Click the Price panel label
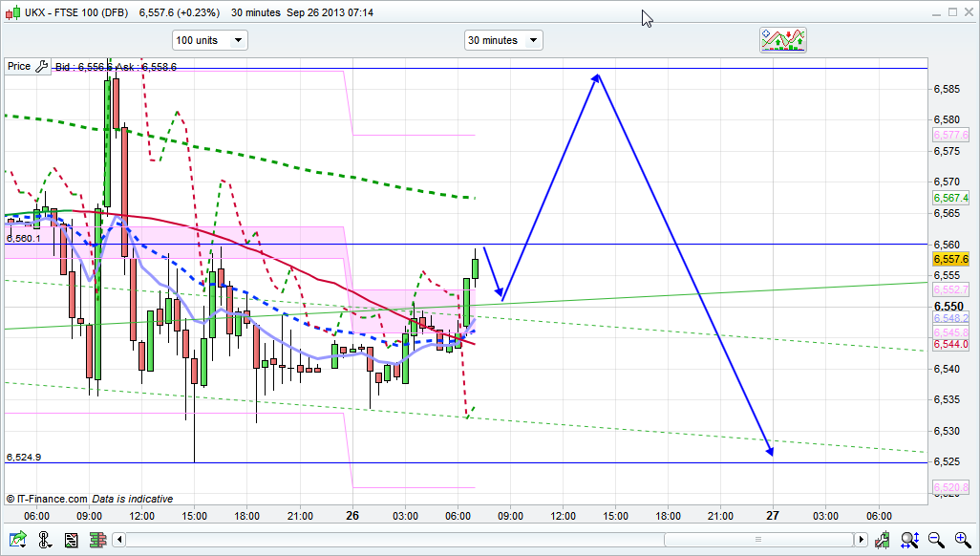The width and height of the screenshot is (980, 556). [x=19, y=66]
